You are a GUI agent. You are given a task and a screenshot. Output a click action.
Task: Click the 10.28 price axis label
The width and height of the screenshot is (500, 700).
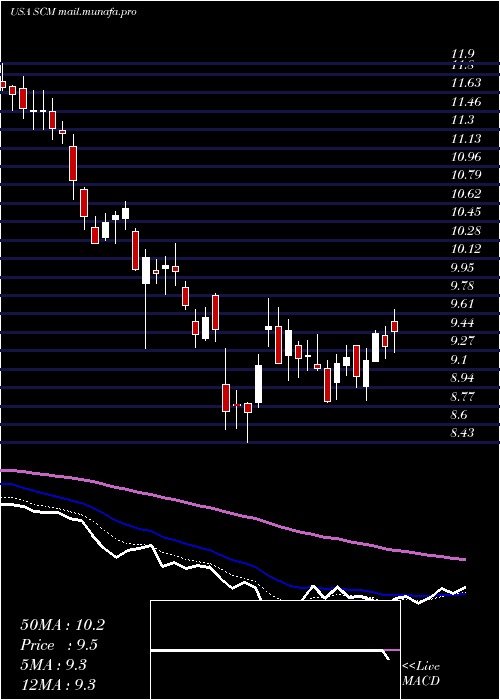coord(466,231)
